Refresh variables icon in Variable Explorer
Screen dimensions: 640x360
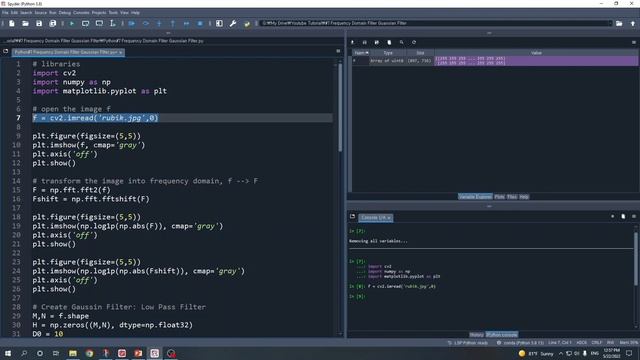click(x=414, y=42)
